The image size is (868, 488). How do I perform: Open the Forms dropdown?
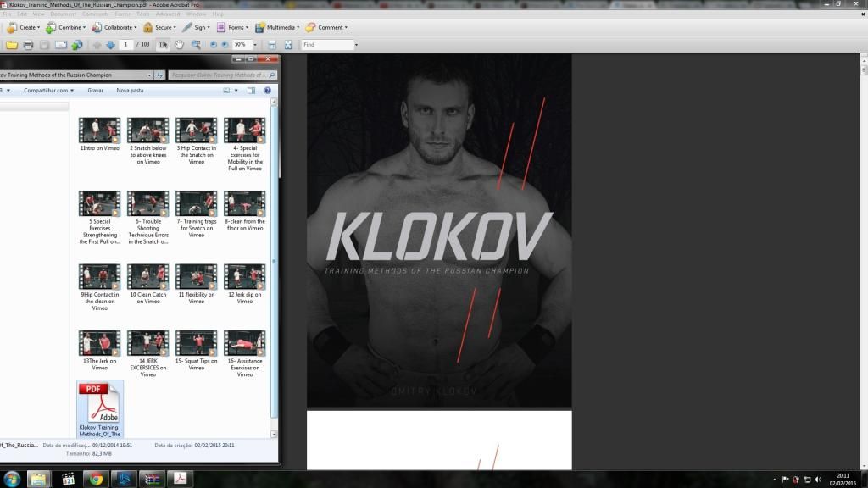(232, 27)
